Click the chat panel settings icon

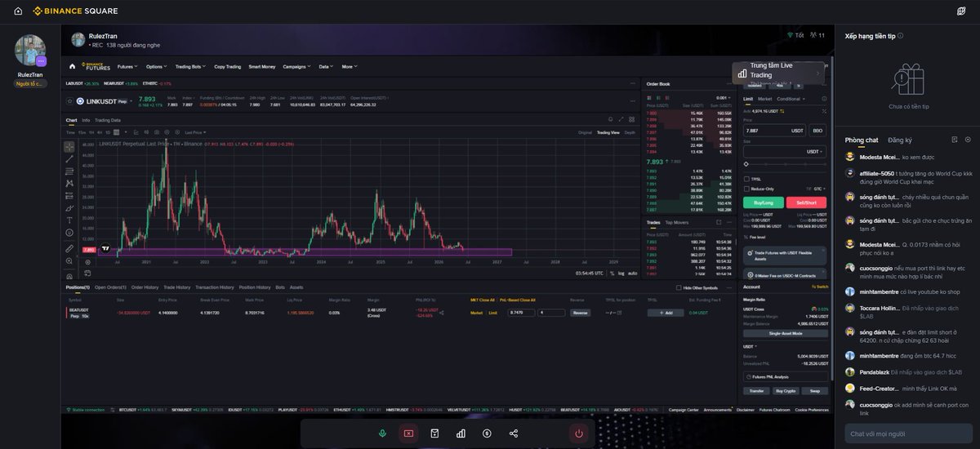pyautogui.click(x=968, y=140)
